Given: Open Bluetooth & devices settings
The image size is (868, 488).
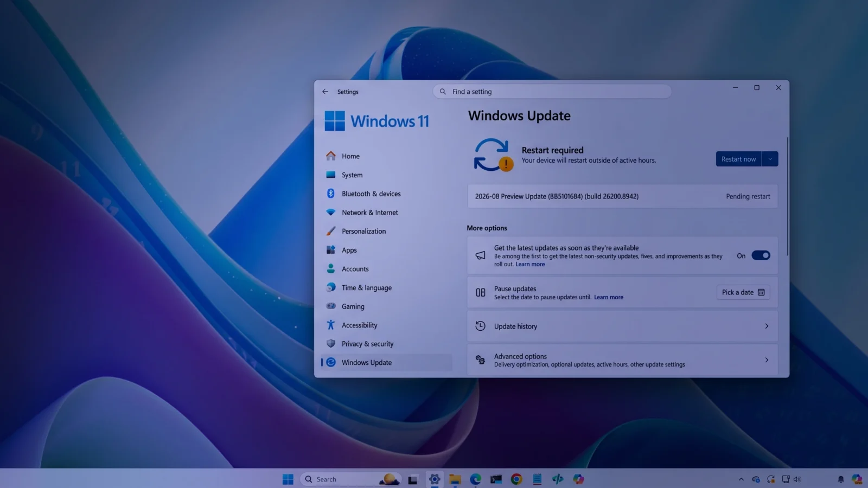Looking at the screenshot, I should [x=386, y=194].
